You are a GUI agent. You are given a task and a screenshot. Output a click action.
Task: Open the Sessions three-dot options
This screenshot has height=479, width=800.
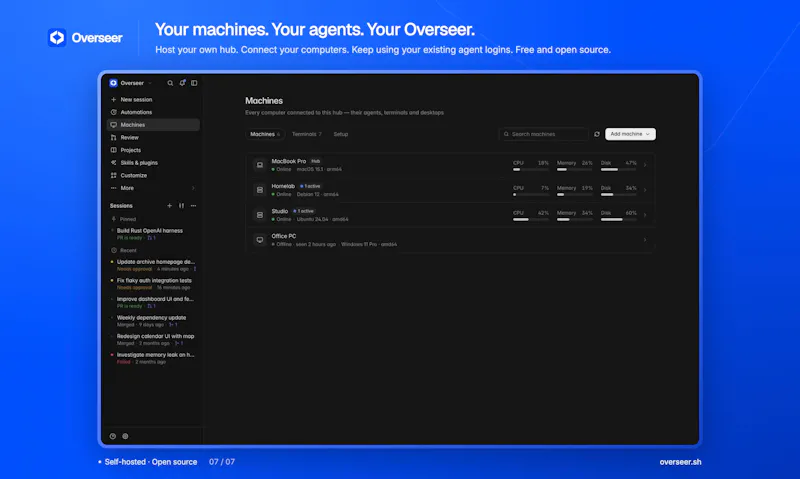tap(193, 206)
